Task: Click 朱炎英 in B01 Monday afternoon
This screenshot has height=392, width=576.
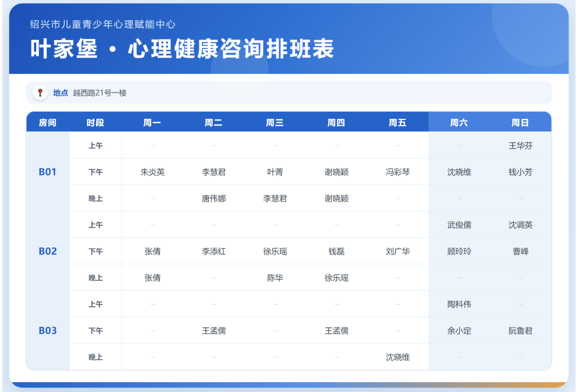Action: coord(153,172)
